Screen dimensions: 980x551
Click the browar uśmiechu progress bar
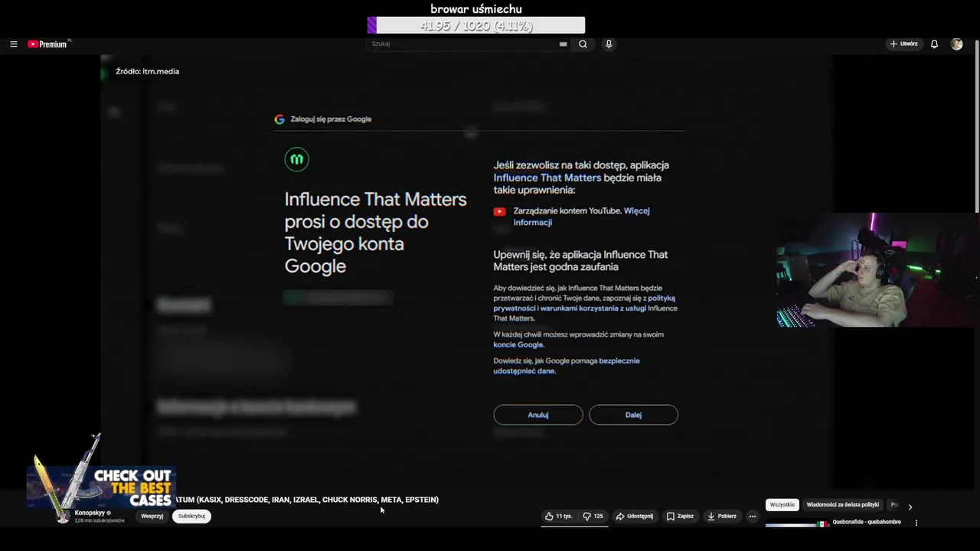pos(476,25)
